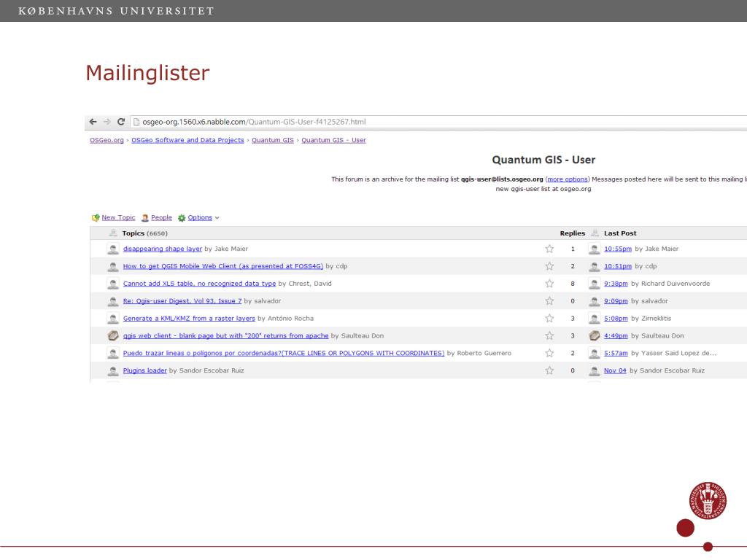Open topic 'qgis web client - blank page'
Viewport: 747px width, 560px height.
point(226,335)
